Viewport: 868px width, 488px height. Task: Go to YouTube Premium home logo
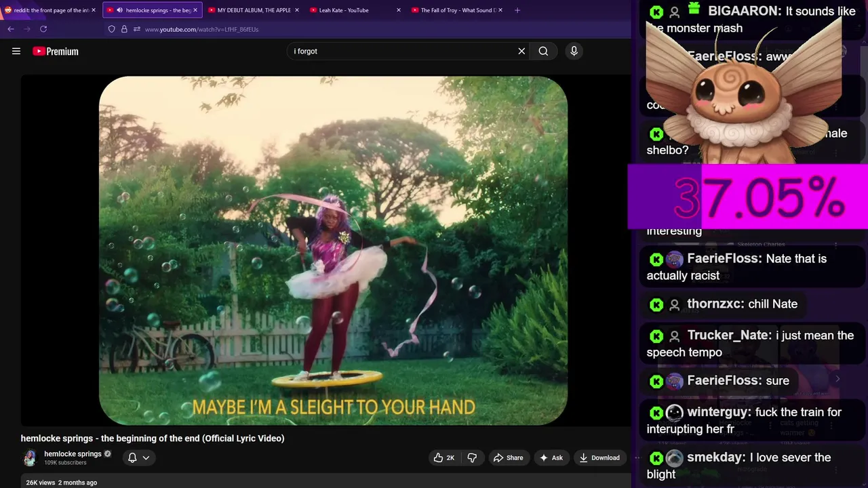point(56,51)
